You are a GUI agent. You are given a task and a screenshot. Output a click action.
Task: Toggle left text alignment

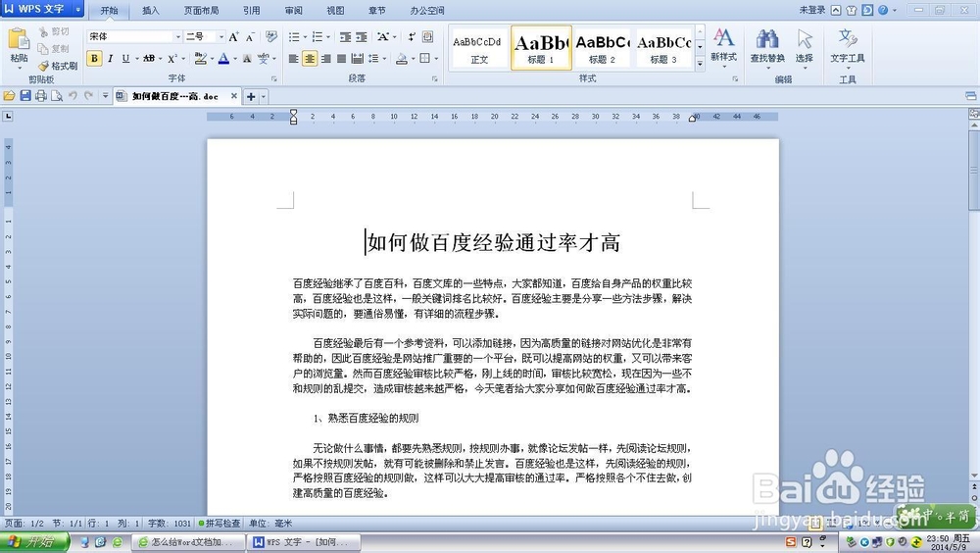click(293, 59)
